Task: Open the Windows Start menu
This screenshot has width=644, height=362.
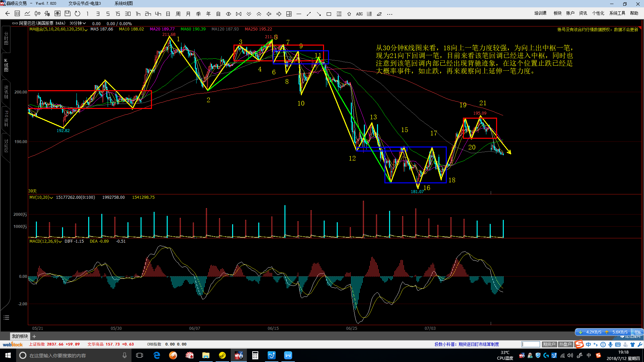Action: 8,355
